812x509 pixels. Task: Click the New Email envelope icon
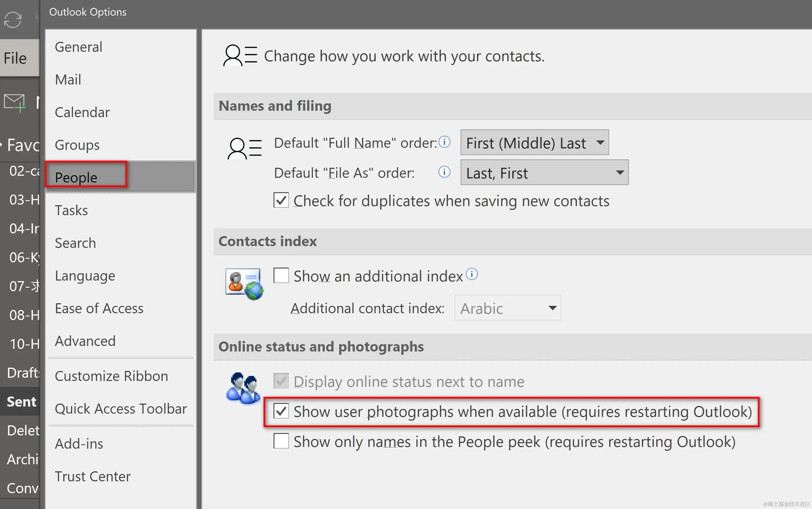point(15,103)
